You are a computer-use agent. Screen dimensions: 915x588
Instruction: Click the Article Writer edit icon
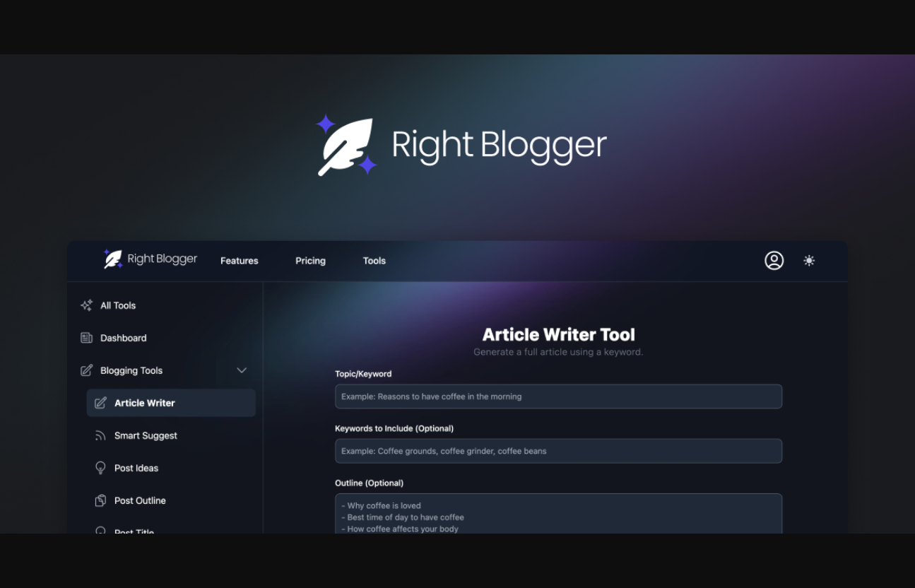click(100, 403)
